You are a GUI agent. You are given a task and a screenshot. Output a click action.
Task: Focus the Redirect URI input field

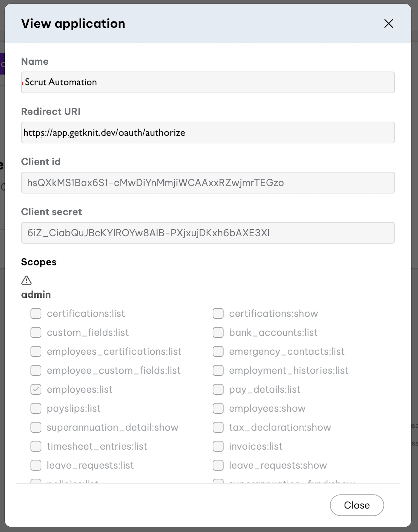[x=208, y=132]
